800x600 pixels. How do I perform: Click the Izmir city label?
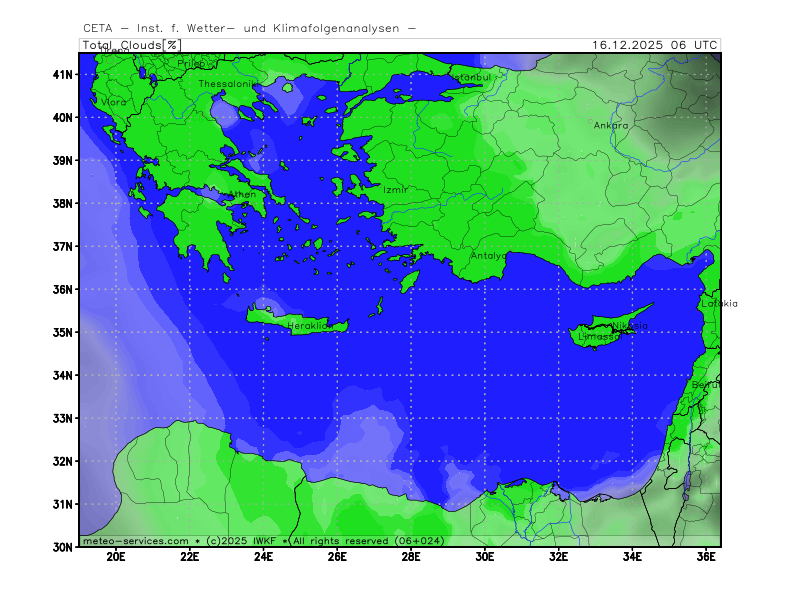(395, 190)
